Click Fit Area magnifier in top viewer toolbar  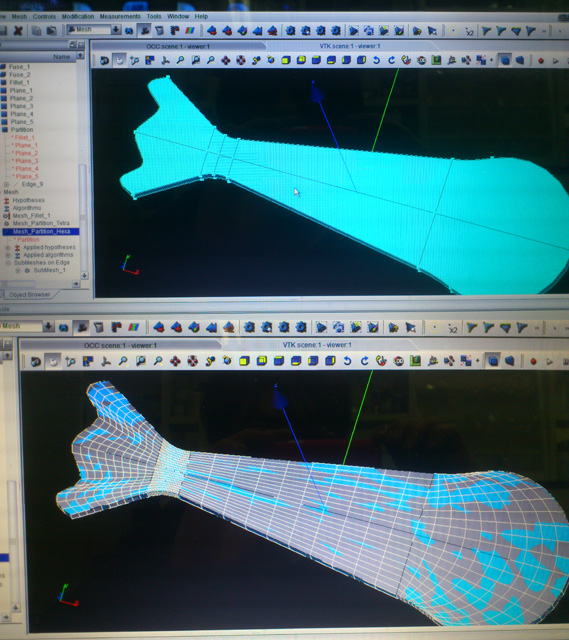click(x=196, y=60)
